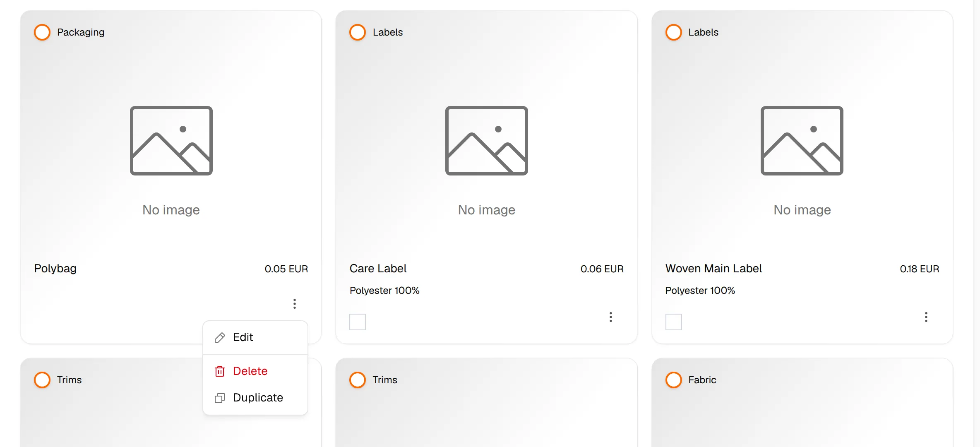Choose Edit from the context menu
Screen dimensions: 980x447
click(255, 337)
